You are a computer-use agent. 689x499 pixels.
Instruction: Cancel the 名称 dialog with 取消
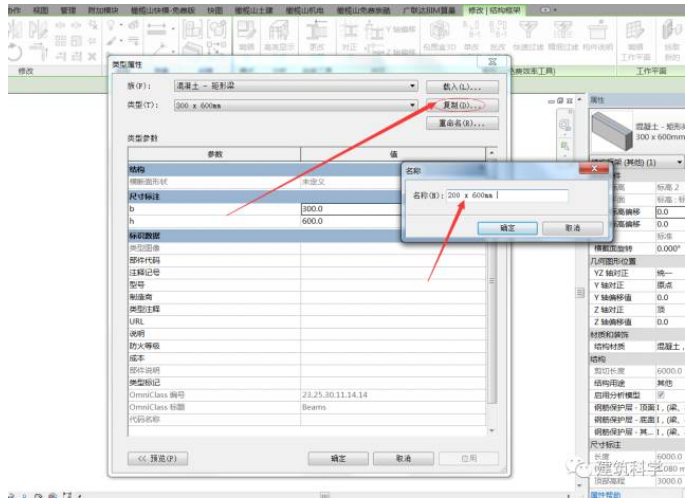[573, 228]
